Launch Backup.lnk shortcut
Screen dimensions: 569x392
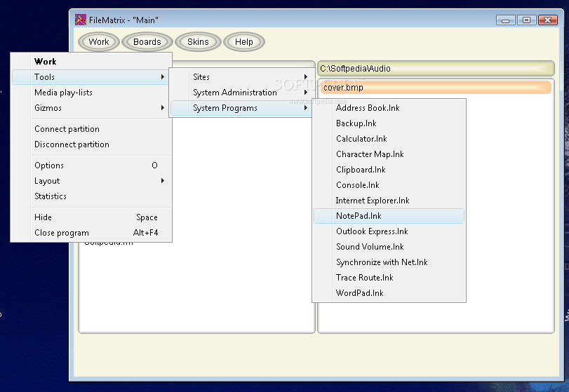click(389, 123)
